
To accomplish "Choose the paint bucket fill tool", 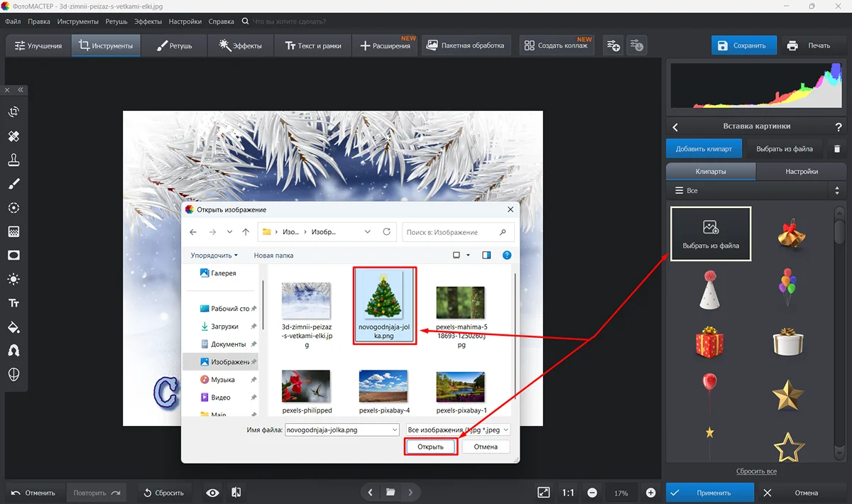I will (x=13, y=327).
